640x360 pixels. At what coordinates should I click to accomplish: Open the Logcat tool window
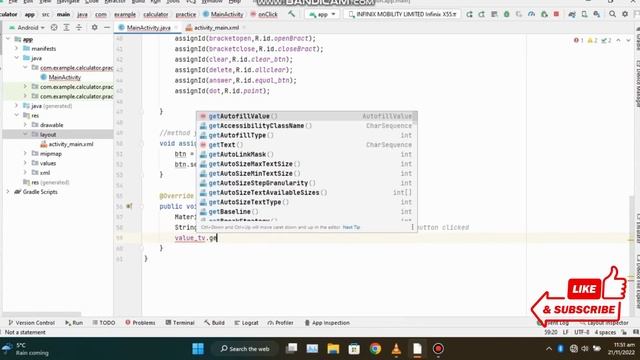[246, 322]
